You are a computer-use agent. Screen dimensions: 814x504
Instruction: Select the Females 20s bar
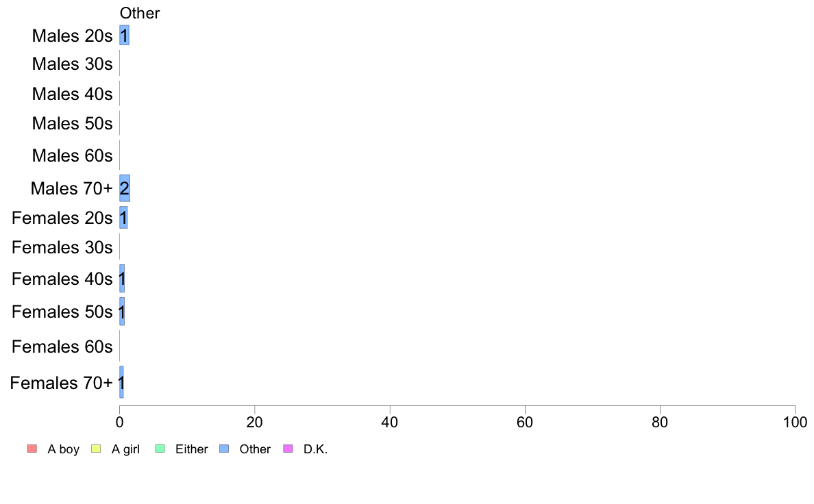123,218
